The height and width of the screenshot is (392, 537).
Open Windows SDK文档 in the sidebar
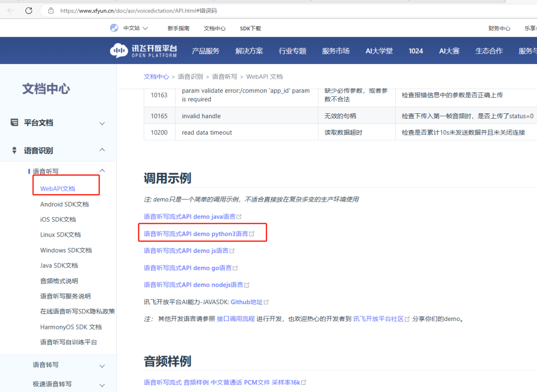[x=66, y=250]
